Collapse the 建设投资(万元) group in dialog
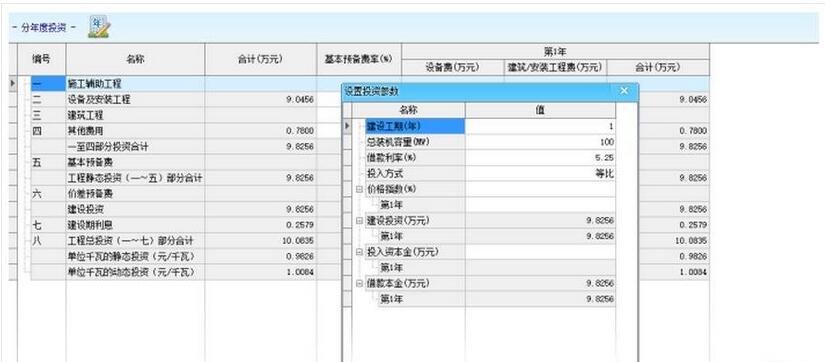Viewport: 825px width, 362px height. 359,220
